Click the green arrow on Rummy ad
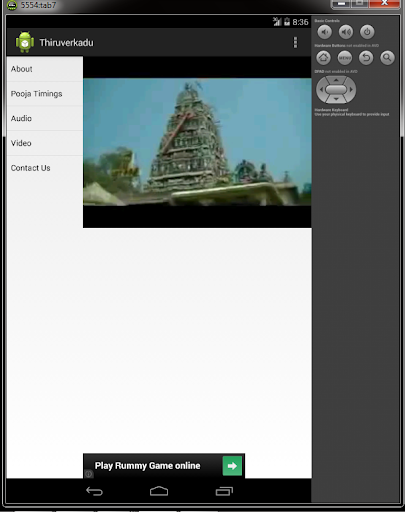 tap(232, 466)
